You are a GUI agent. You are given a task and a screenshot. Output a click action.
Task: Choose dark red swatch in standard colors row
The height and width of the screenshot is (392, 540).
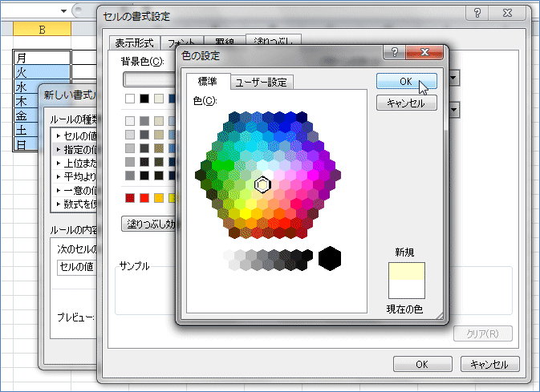pos(130,198)
